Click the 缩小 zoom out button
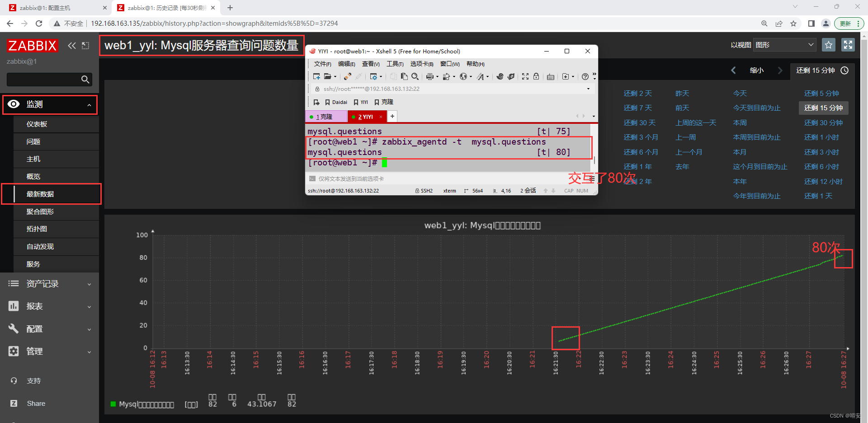 (757, 70)
